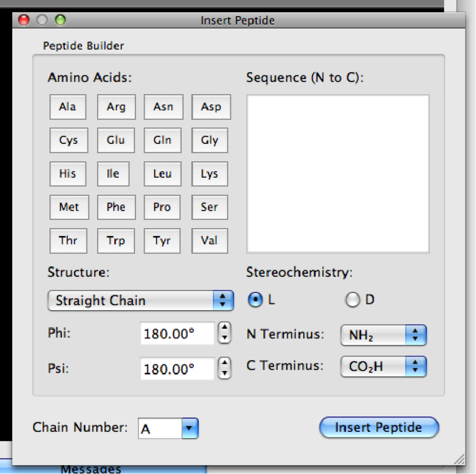Add an Ala residue to the sequence

point(68,107)
